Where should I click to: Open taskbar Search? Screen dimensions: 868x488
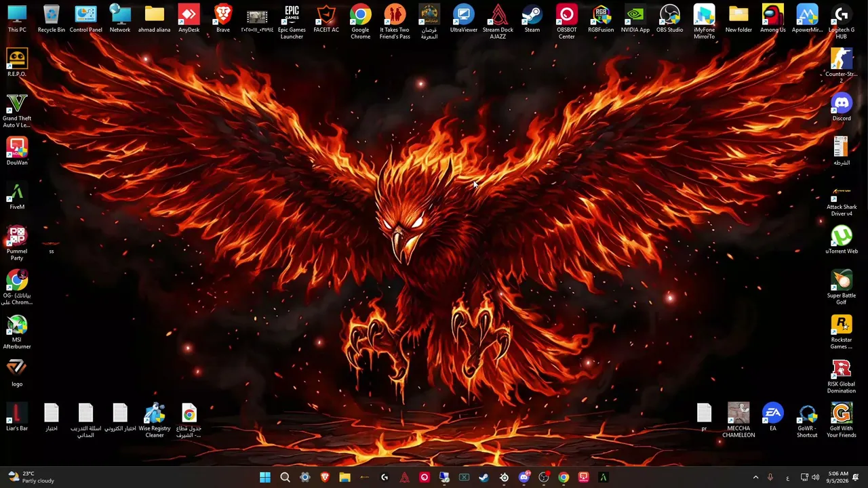click(x=285, y=478)
